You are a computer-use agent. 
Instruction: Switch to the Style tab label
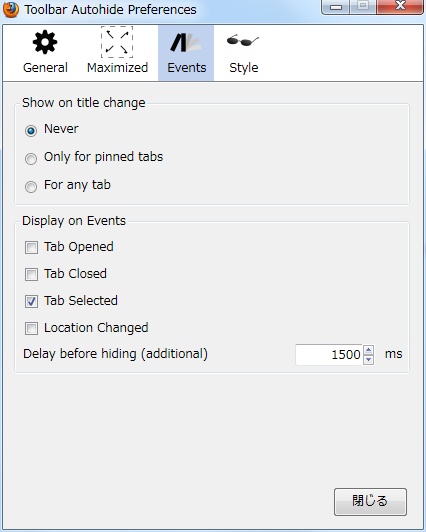244,68
